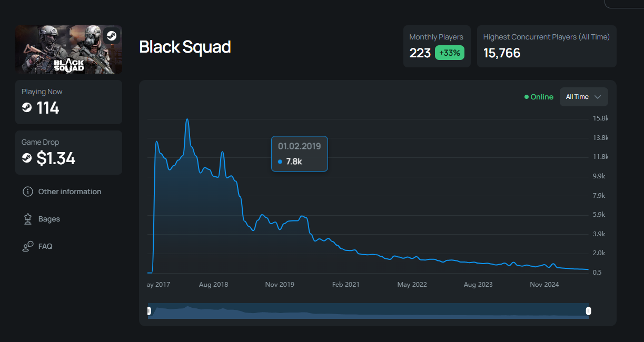
Task: Toggle the Online series legend
Action: pyautogui.click(x=539, y=97)
